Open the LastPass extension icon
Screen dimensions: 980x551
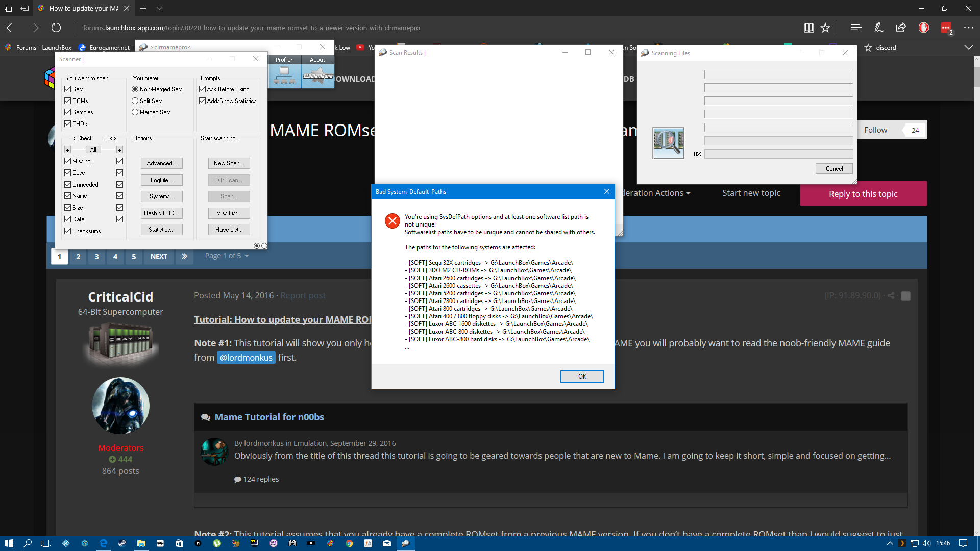tap(946, 28)
